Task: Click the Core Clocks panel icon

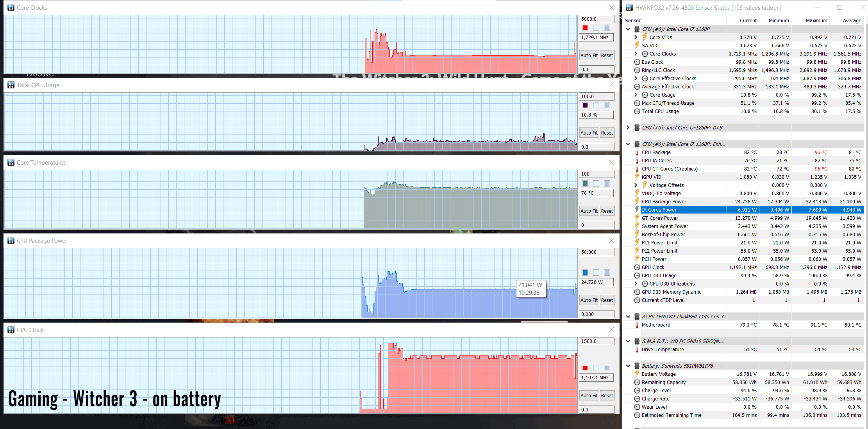Action: tap(11, 7)
